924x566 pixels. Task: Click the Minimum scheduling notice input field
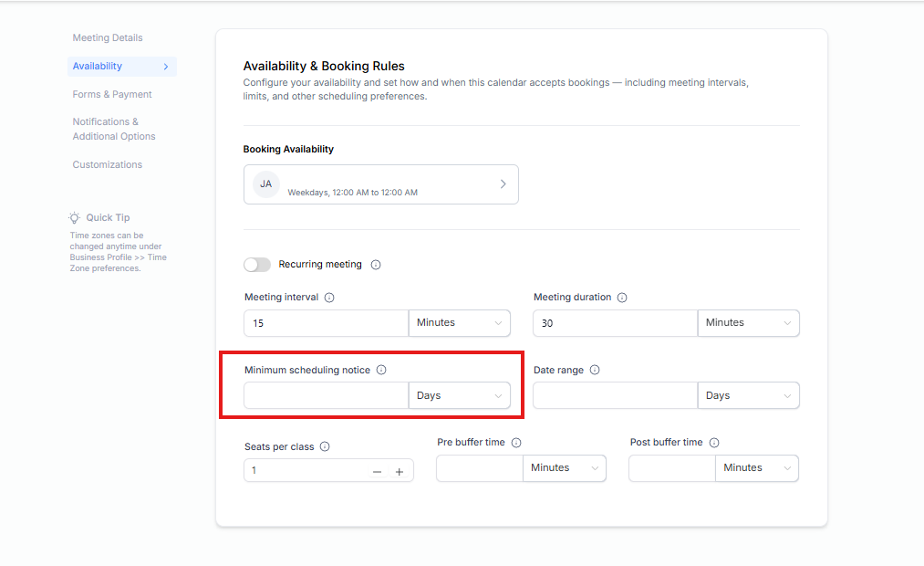(x=326, y=396)
